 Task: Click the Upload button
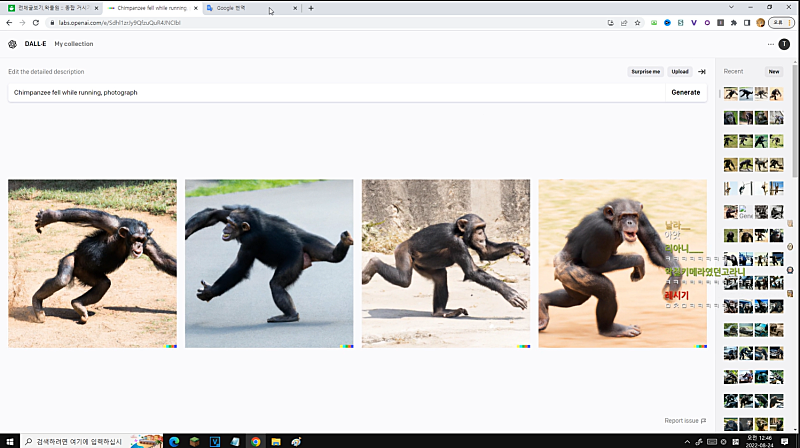[x=680, y=72]
